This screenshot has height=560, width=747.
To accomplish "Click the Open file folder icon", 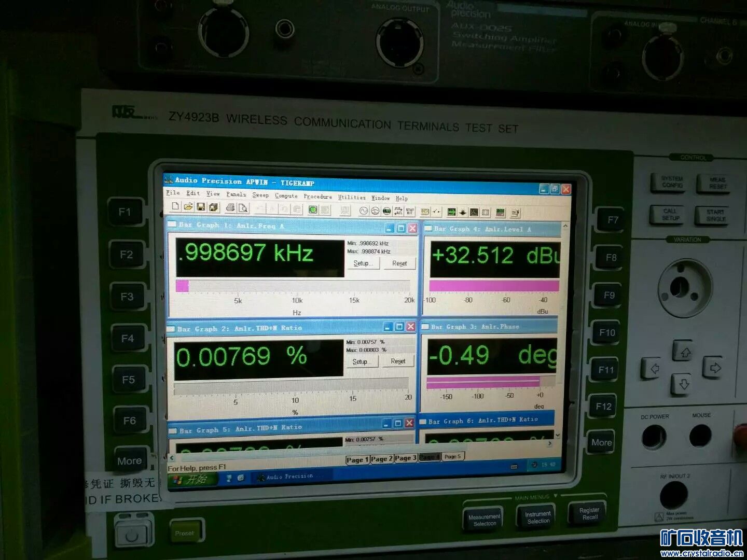I will click(188, 206).
